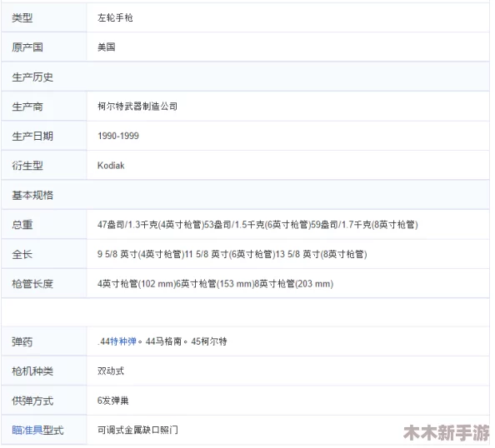Select the length value starting 9 5/8 英寸
Screen dimensions: 495x448
pyautogui.click(x=232, y=254)
